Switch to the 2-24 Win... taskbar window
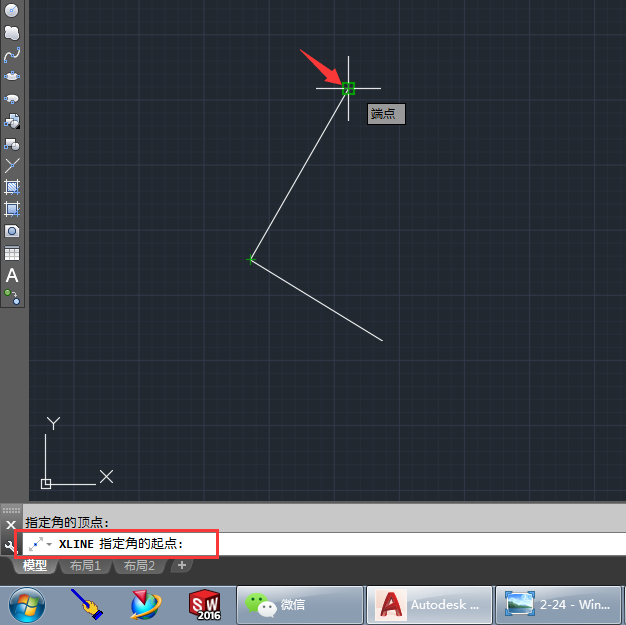This screenshot has width=626, height=625. coord(559,605)
